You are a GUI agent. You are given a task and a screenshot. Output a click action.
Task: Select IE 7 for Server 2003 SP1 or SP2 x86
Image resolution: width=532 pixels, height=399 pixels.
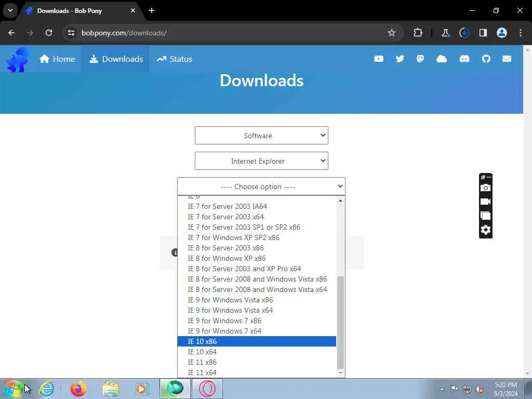point(257,228)
